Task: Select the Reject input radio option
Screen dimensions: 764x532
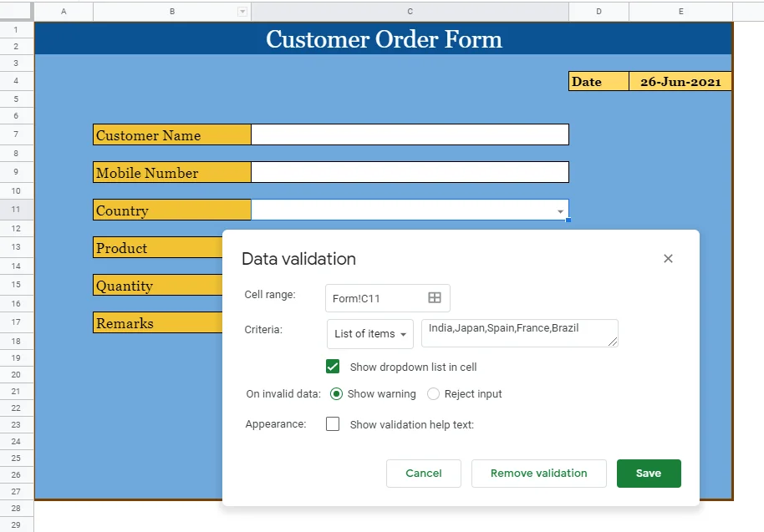Action: tap(433, 393)
